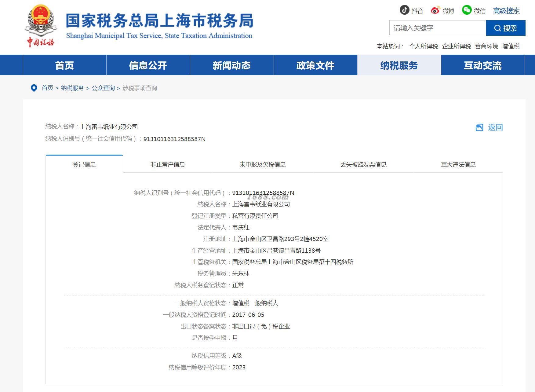Open the 信息公开 navigation menu
Screen dimensions: 535x392
[148, 65]
